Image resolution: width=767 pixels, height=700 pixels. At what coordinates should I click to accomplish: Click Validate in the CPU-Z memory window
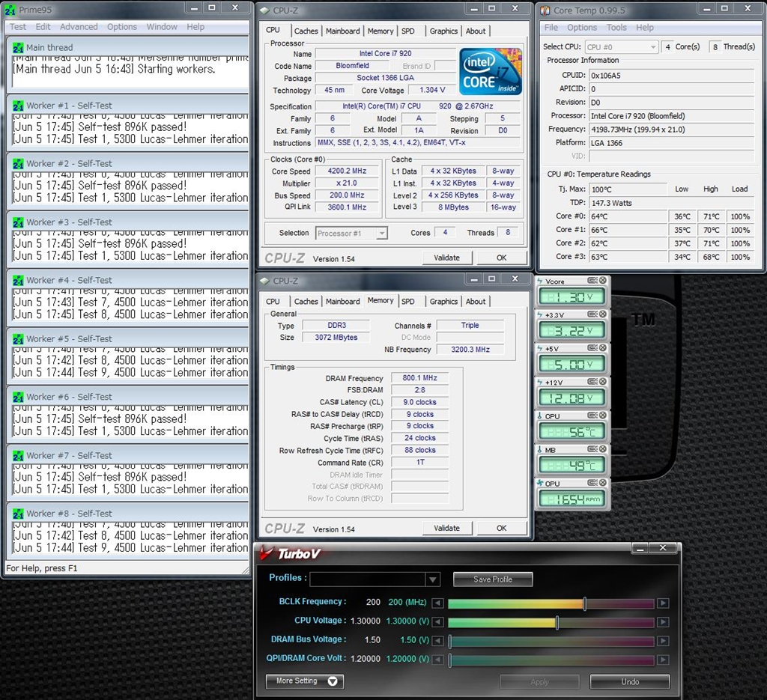click(x=446, y=528)
